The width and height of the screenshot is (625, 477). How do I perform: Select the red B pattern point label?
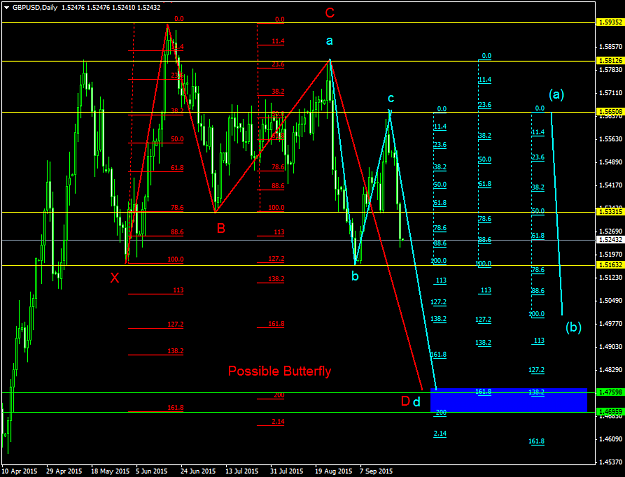click(x=221, y=229)
